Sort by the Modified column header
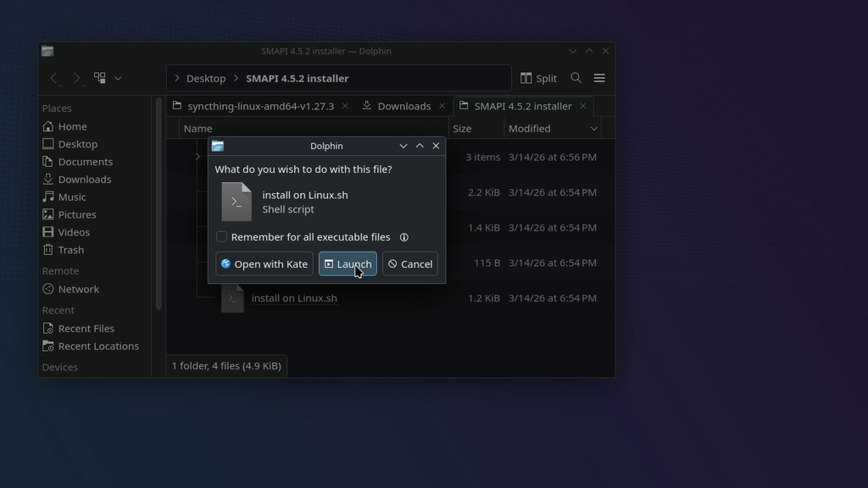This screenshot has width=868, height=488. [x=553, y=129]
